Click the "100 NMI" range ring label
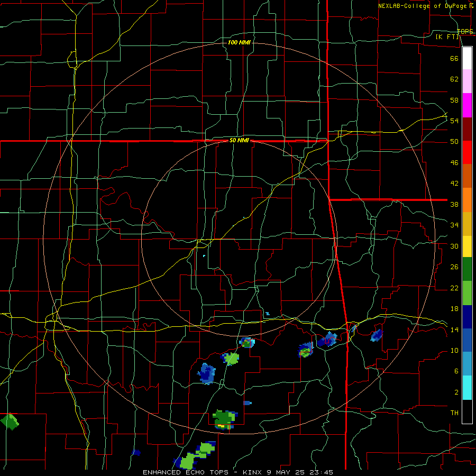The image size is (476, 476). click(239, 42)
